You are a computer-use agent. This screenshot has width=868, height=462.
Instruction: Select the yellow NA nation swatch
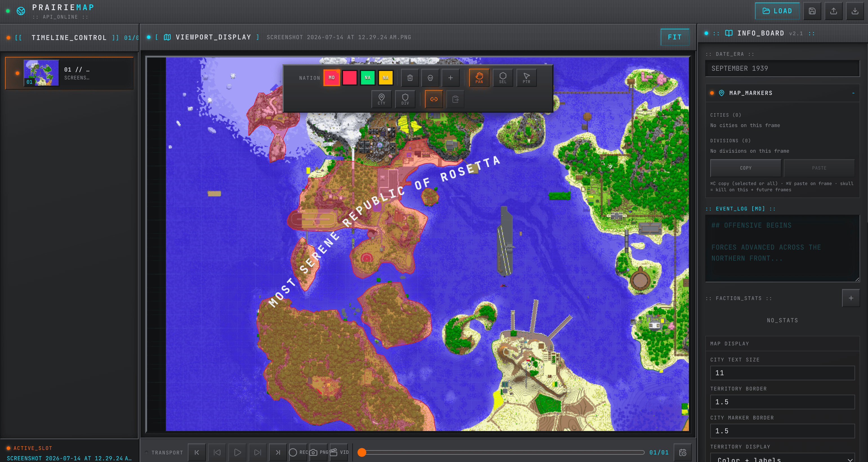(386, 78)
